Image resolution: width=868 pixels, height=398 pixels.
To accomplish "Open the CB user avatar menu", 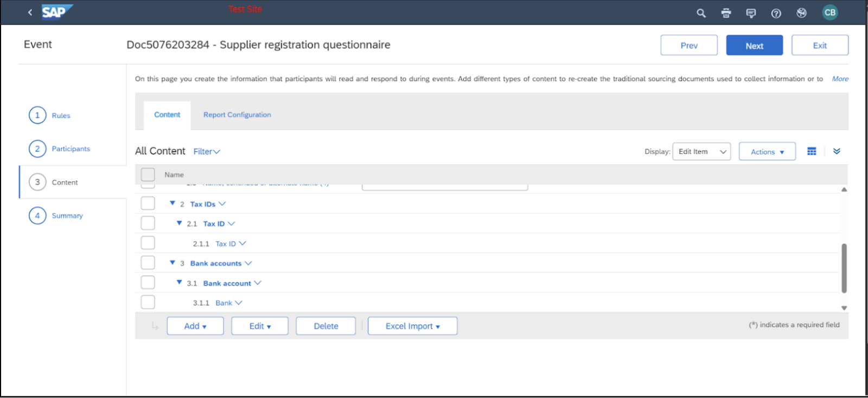I will pyautogui.click(x=829, y=12).
